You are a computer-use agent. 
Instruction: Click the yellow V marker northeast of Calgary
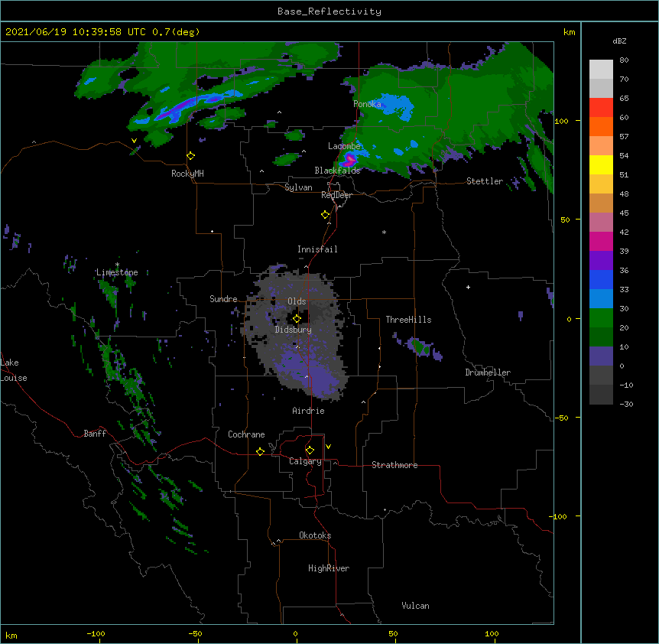(328, 447)
